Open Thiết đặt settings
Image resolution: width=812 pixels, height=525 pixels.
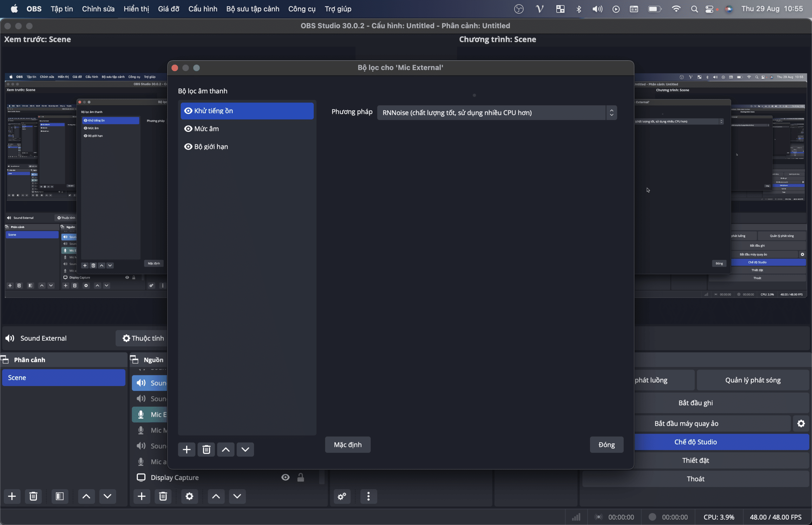(x=695, y=460)
